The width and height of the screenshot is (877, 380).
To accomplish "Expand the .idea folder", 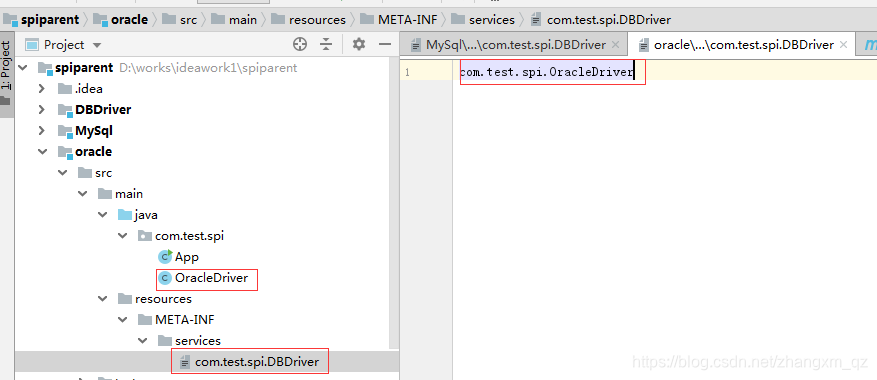I will (x=41, y=88).
